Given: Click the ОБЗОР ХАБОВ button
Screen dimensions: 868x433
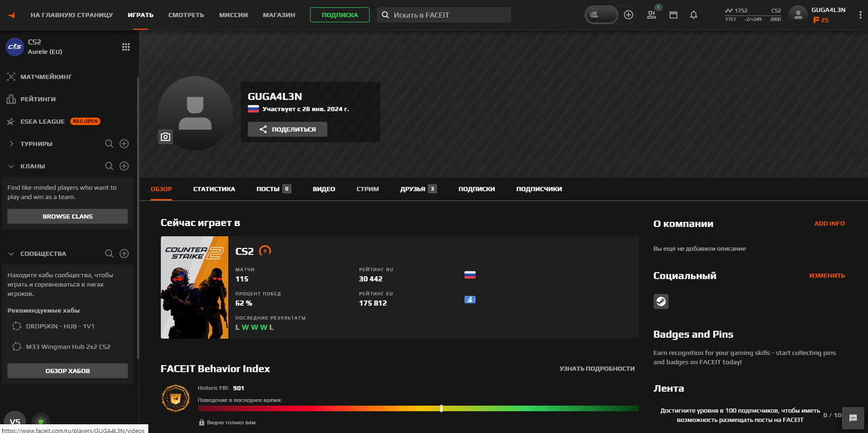Looking at the screenshot, I should (68, 371).
